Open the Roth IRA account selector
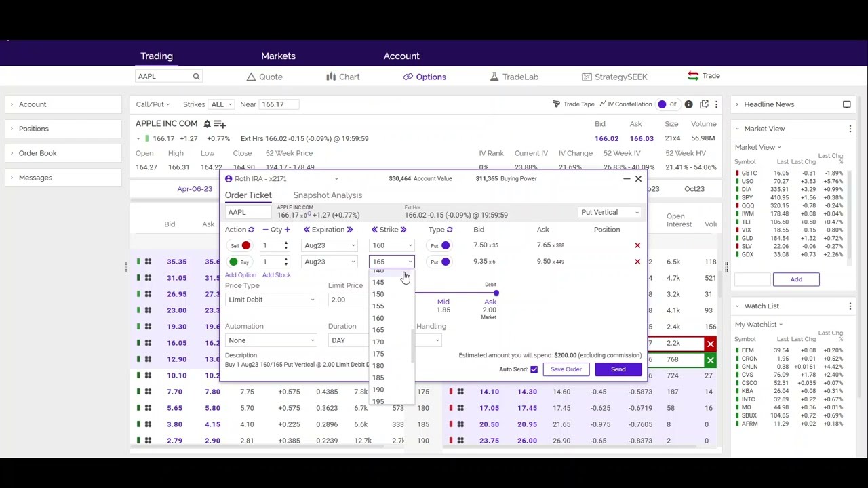The height and width of the screenshot is (488, 868). tap(282, 179)
